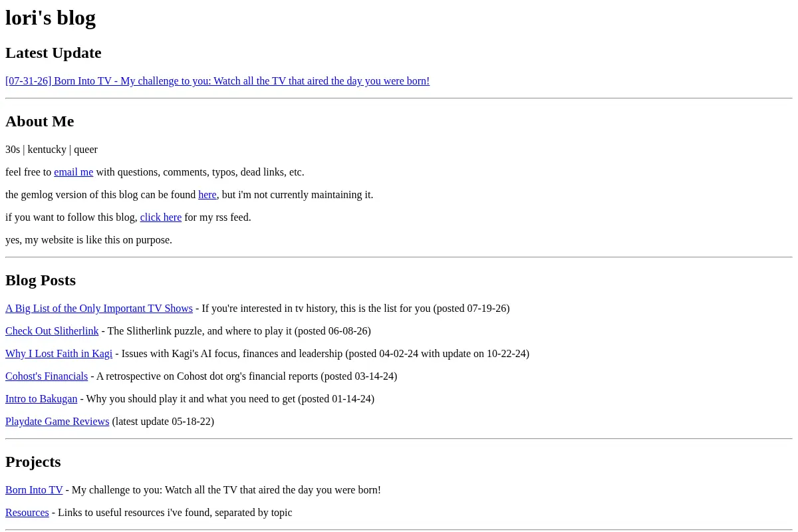Click the About Me heading
Viewport: 798px width, 532px height.
point(40,121)
